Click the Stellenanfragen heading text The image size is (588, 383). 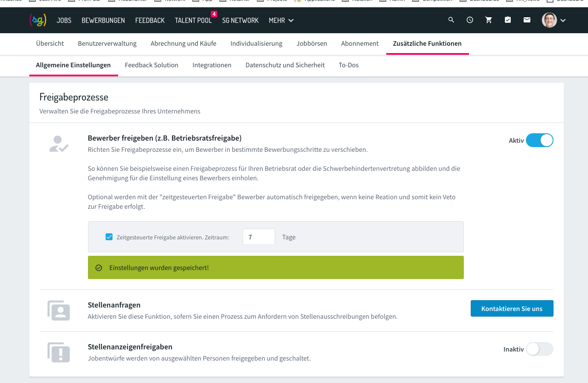114,305
